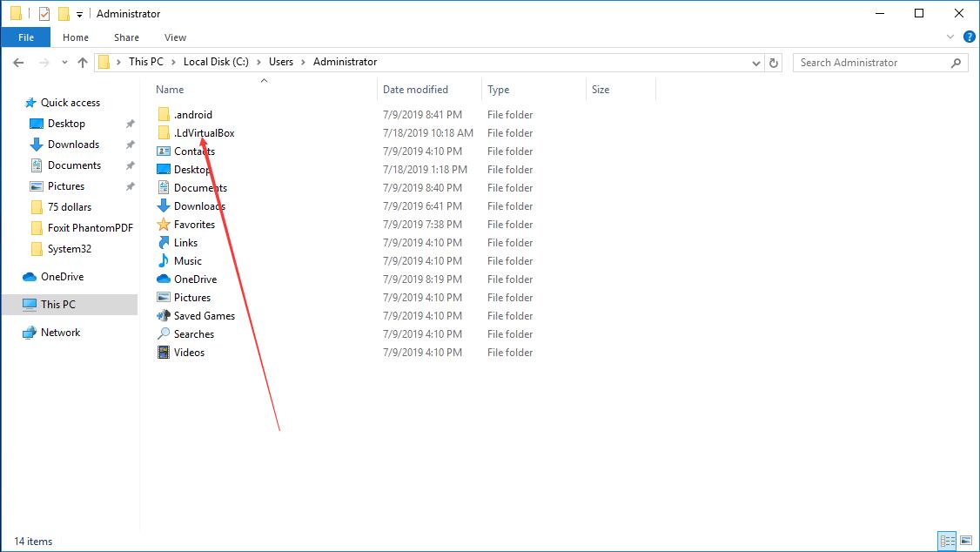Expand the Quick access toolbar customization menu
This screenshot has width=980, height=552.
pyautogui.click(x=77, y=13)
